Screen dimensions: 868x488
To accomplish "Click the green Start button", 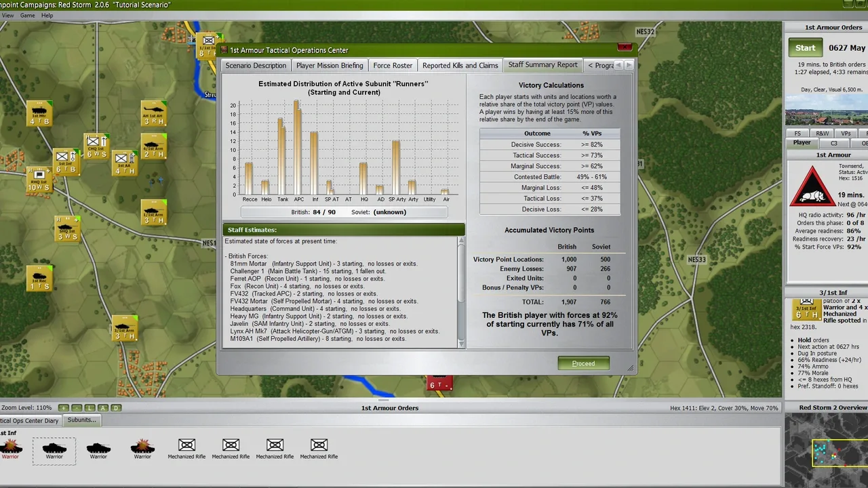I will tap(805, 48).
